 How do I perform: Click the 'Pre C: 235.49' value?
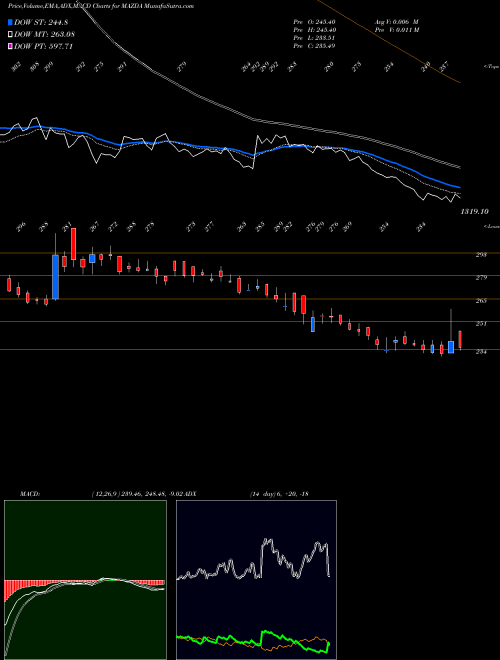point(314,46)
